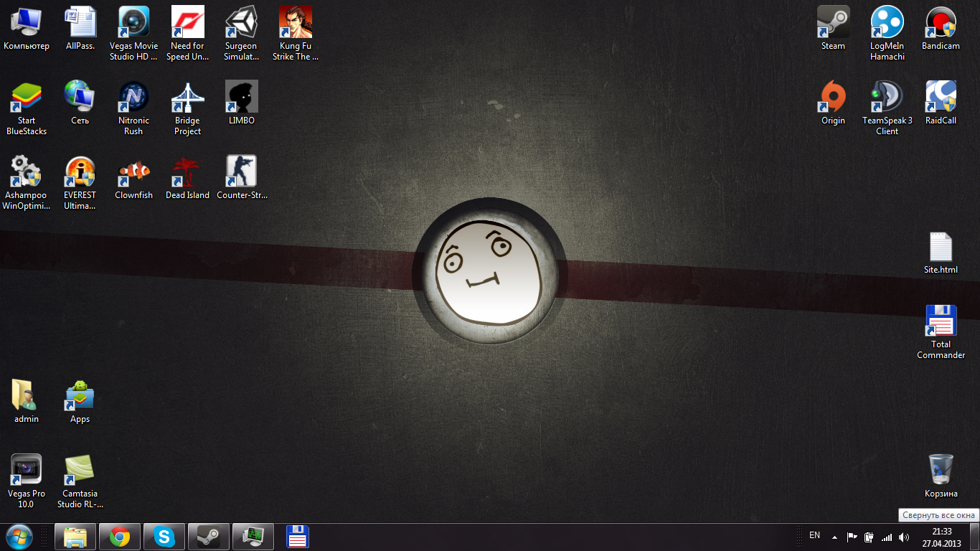This screenshot has height=551, width=980.
Task: Select the Dead Island shortcut
Action: coord(188,177)
